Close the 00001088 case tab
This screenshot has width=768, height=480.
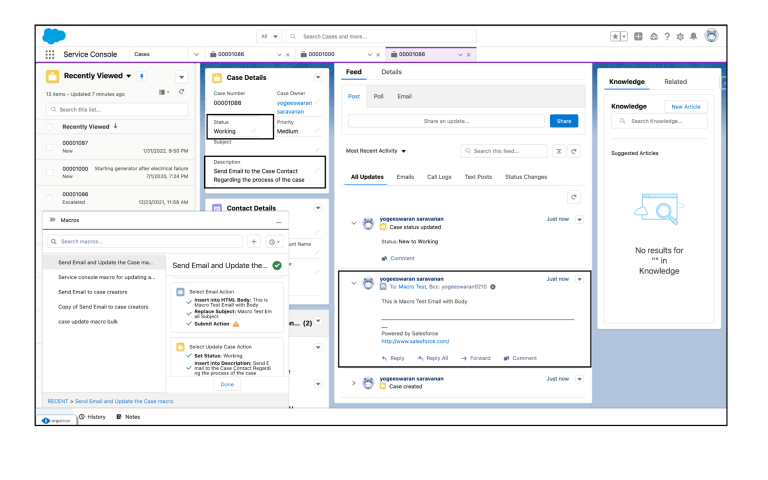[469, 55]
